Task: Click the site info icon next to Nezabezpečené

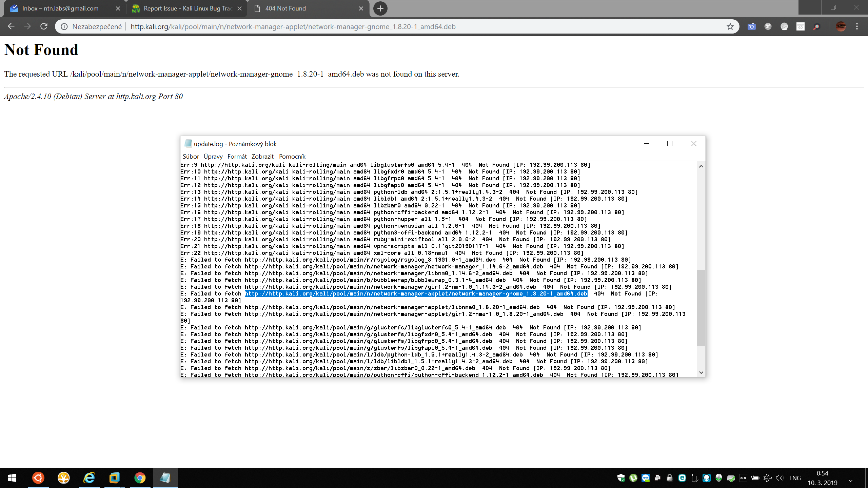Action: point(64,26)
